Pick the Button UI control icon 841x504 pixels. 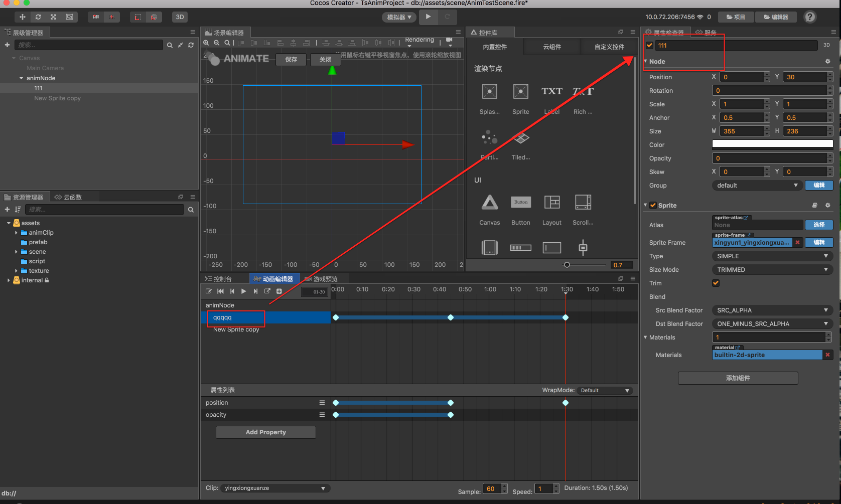[520, 202]
